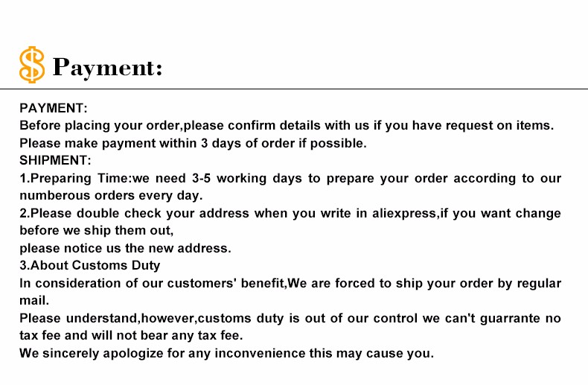Click the "payment within 3 days" line
This screenshot has width=588, height=385.
[x=193, y=143]
